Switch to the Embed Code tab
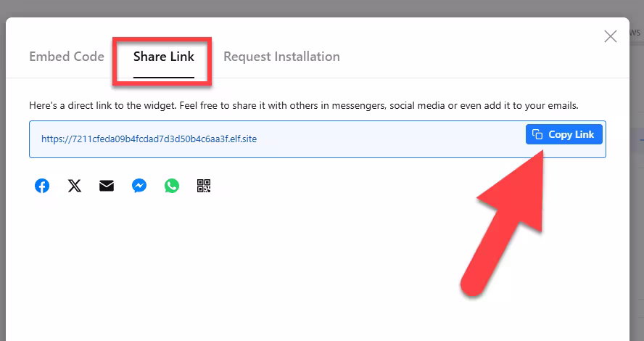644x341 pixels. (x=67, y=57)
